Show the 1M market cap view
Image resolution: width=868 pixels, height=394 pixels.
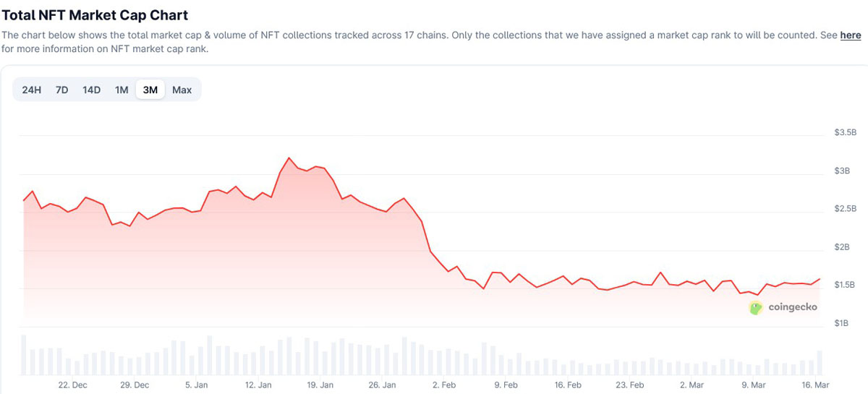122,90
